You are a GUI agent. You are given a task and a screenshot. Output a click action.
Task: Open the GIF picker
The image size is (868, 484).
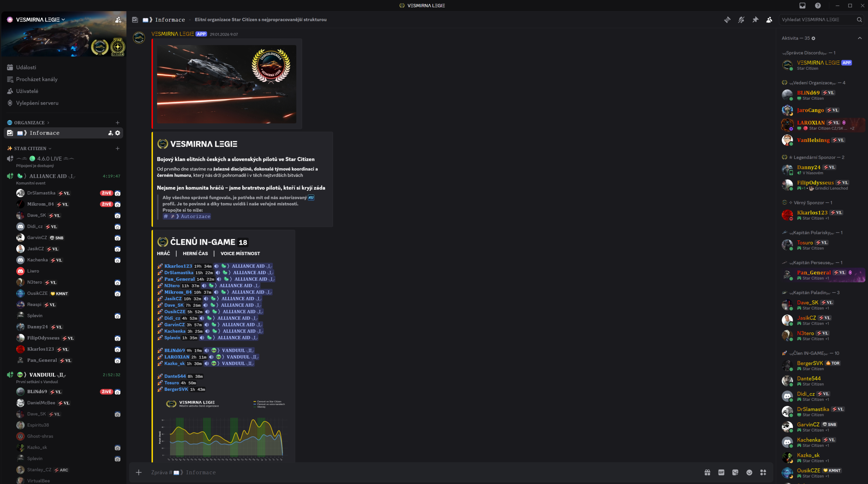tap(721, 472)
